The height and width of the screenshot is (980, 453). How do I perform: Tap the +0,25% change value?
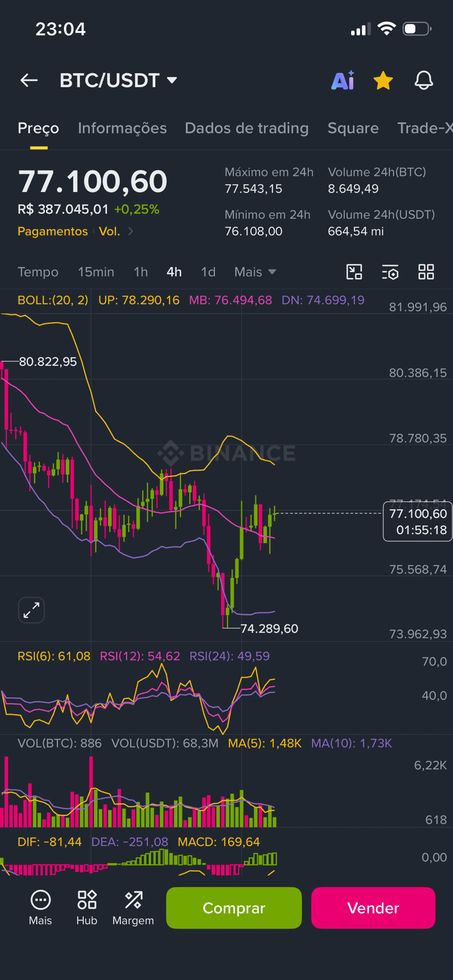click(137, 209)
